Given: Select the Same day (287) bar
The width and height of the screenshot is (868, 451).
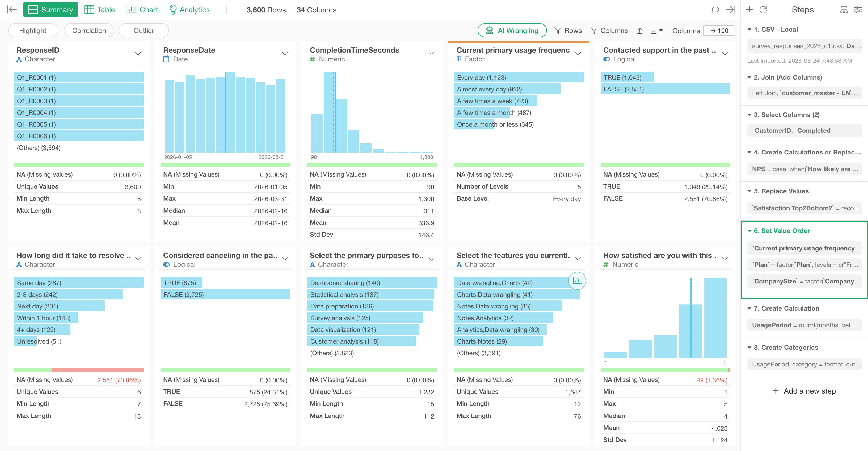Looking at the screenshot, I should [x=78, y=283].
